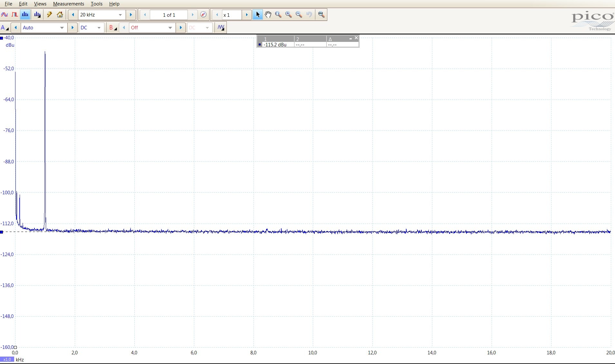The height and width of the screenshot is (364, 615).
Task: Decrease channel A range from Auto
Action: coord(16,28)
